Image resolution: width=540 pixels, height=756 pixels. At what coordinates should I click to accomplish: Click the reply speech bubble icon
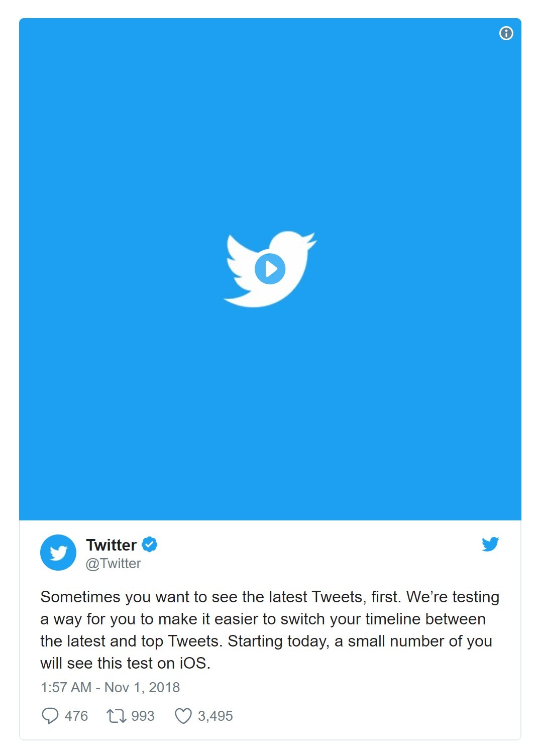pyautogui.click(x=50, y=716)
